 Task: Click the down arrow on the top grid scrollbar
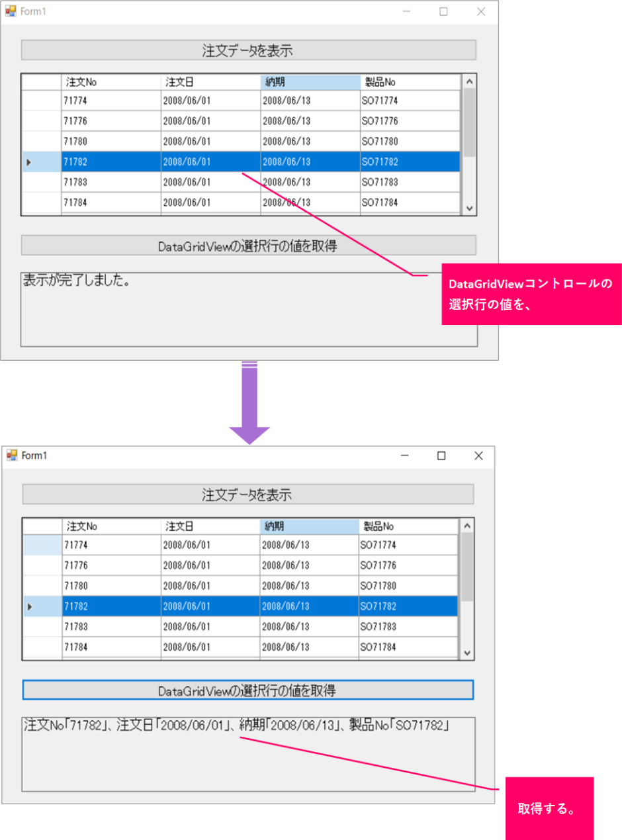469,208
